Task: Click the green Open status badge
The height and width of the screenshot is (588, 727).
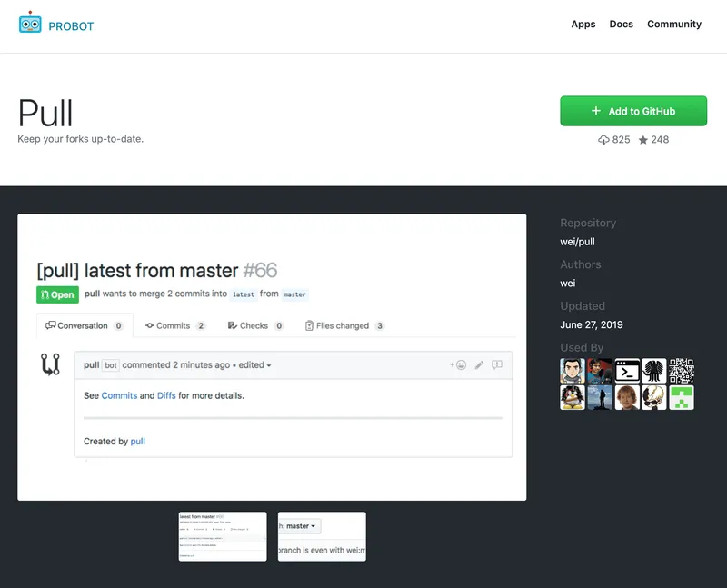Action: 57,294
